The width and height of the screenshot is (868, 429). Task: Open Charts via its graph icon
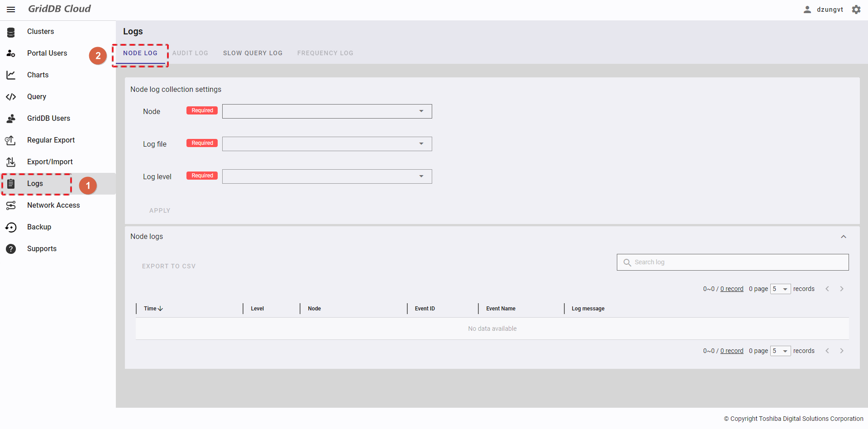(x=11, y=75)
